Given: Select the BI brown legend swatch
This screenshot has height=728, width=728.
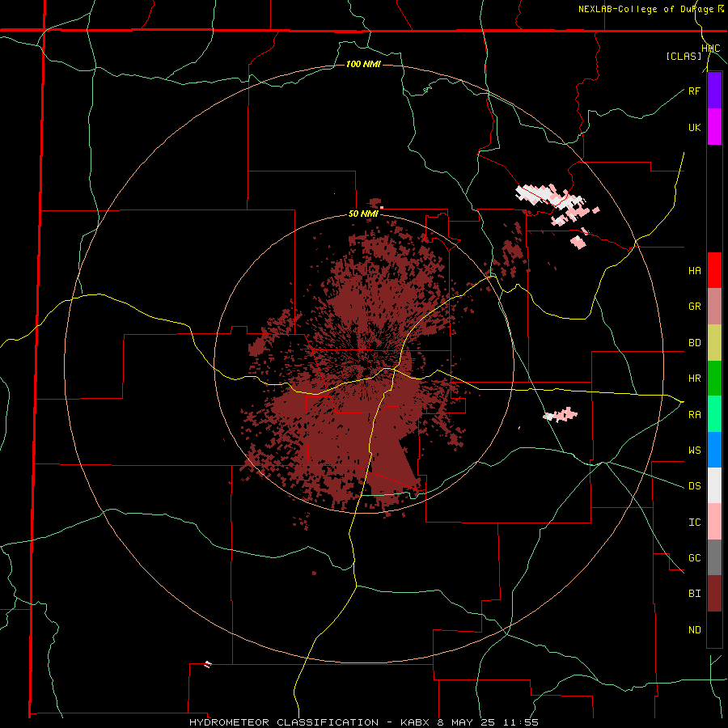Looking at the screenshot, I should point(714,594).
